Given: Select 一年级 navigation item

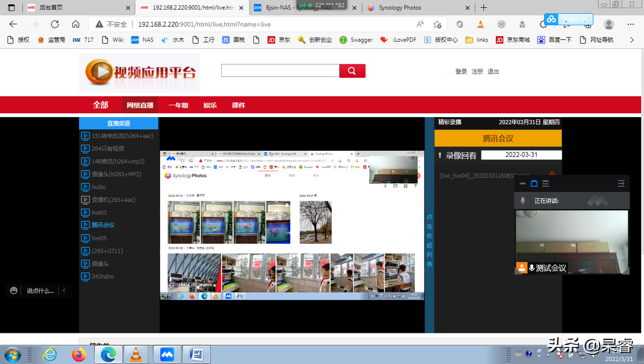Looking at the screenshot, I should tap(178, 105).
